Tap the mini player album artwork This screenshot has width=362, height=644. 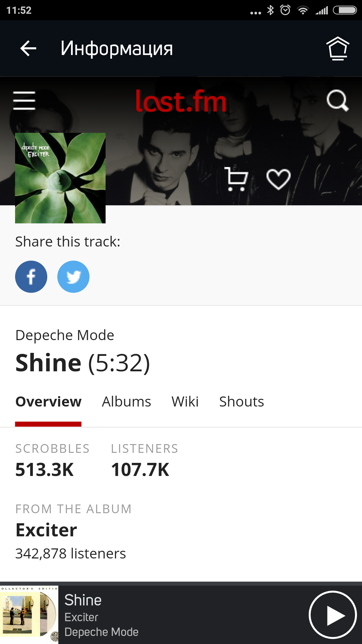tap(29, 614)
